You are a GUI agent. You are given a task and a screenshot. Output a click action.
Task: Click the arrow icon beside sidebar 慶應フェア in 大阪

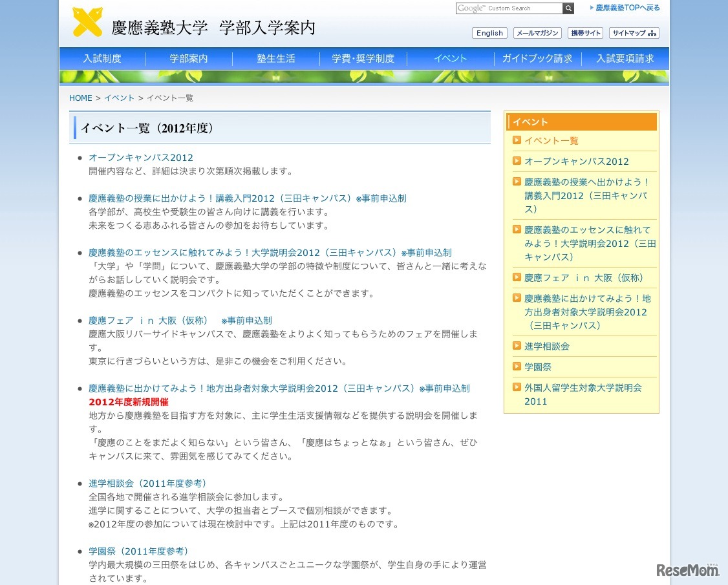pyautogui.click(x=517, y=278)
